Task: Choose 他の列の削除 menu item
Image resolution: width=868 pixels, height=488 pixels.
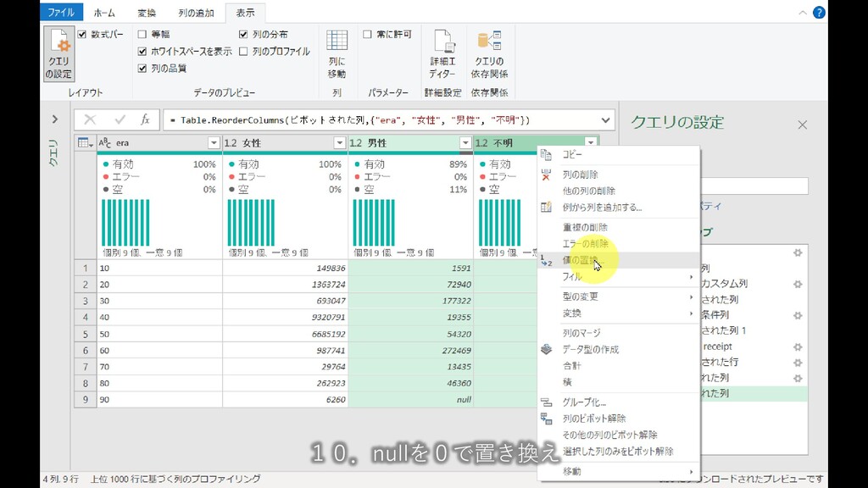Action: [x=619, y=191]
